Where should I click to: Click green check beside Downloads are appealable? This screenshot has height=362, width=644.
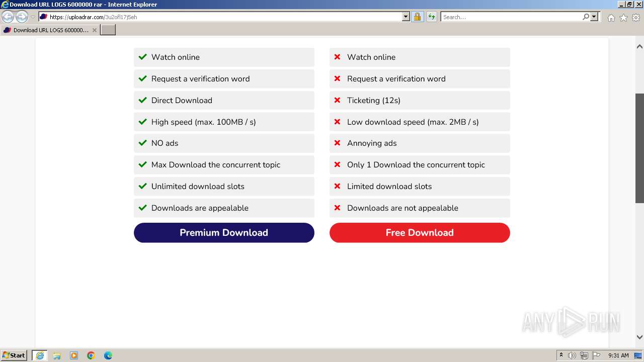pyautogui.click(x=142, y=208)
